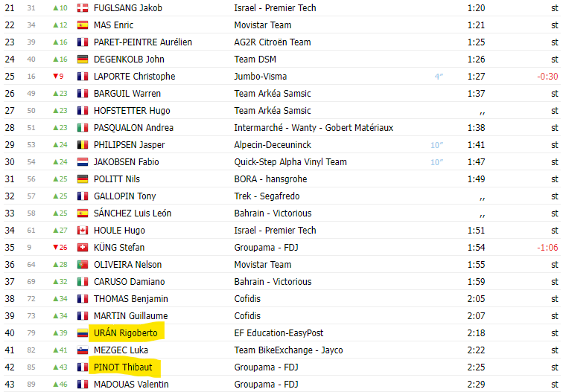
Task: Click the Danish flag beside Fuglsang Jakob
Action: pyautogui.click(x=83, y=8)
